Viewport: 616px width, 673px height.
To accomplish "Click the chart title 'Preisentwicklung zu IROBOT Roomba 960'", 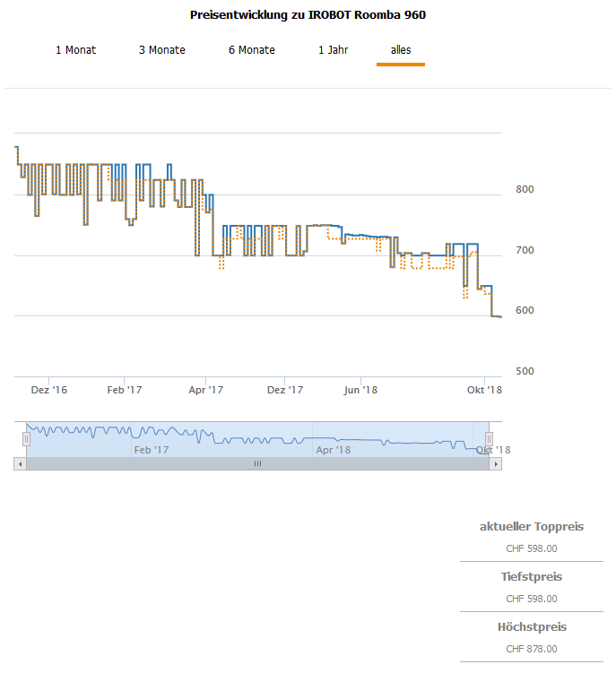I will click(x=308, y=15).
